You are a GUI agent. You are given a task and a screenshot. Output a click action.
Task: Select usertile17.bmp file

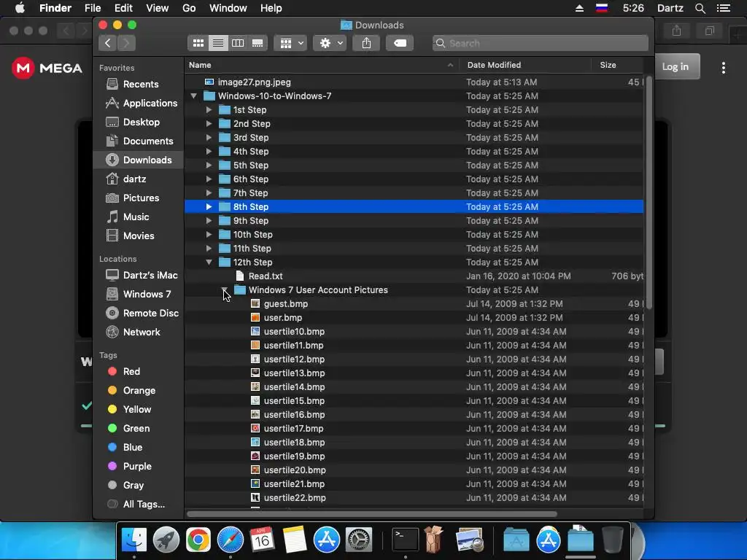(x=414, y=429)
